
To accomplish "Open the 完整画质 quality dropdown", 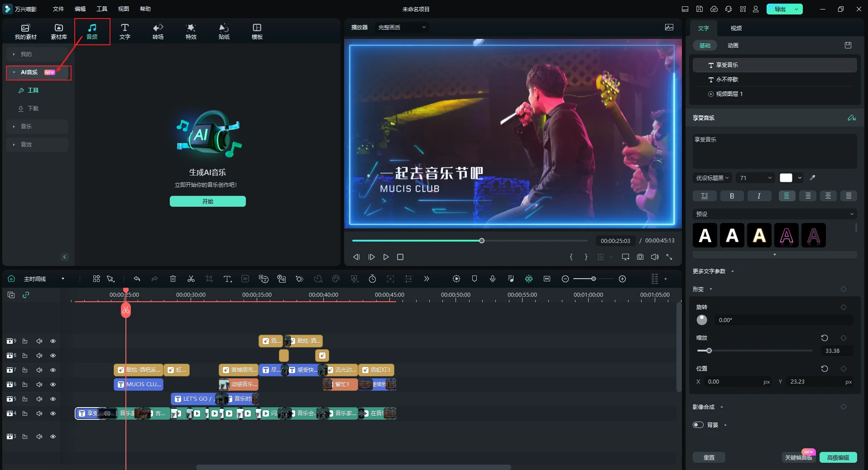I will tap(402, 27).
